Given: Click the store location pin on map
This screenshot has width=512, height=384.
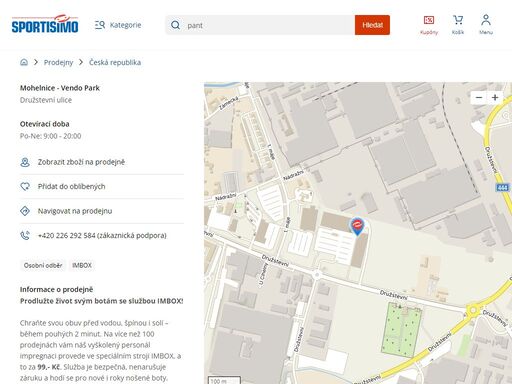Looking at the screenshot, I should (357, 226).
